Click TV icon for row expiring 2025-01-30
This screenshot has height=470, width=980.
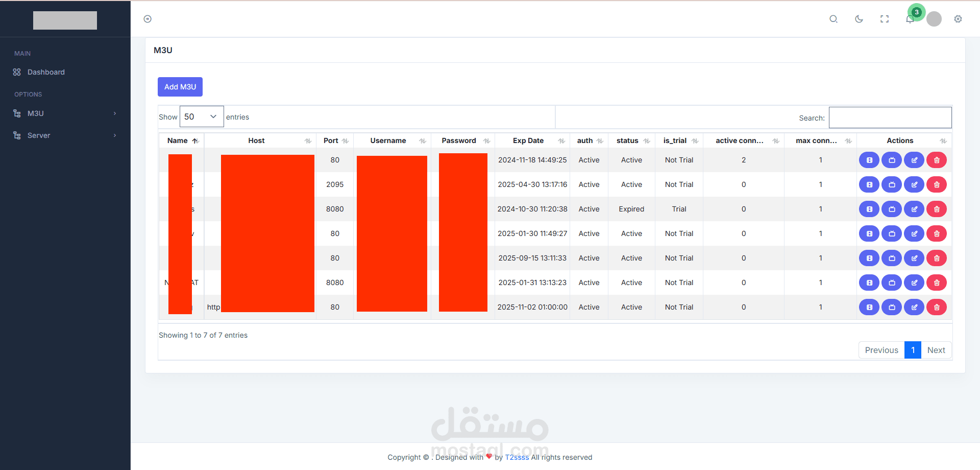click(892, 233)
